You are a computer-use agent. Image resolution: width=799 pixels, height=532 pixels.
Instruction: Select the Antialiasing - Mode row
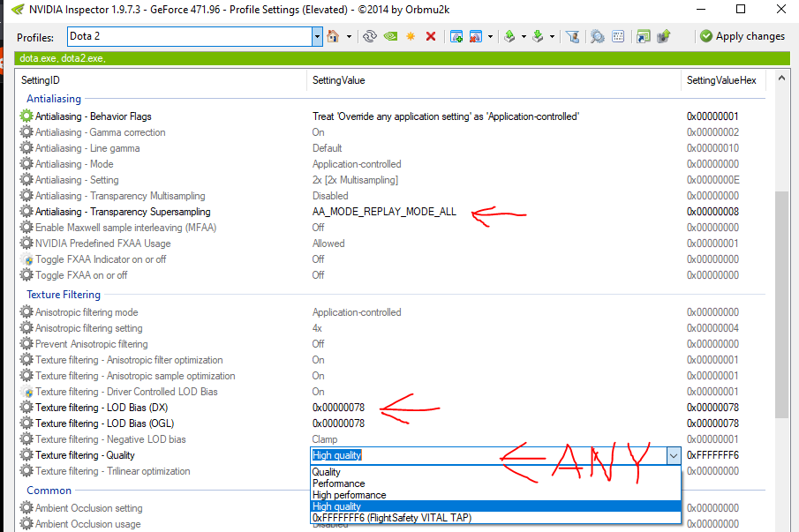(391, 164)
